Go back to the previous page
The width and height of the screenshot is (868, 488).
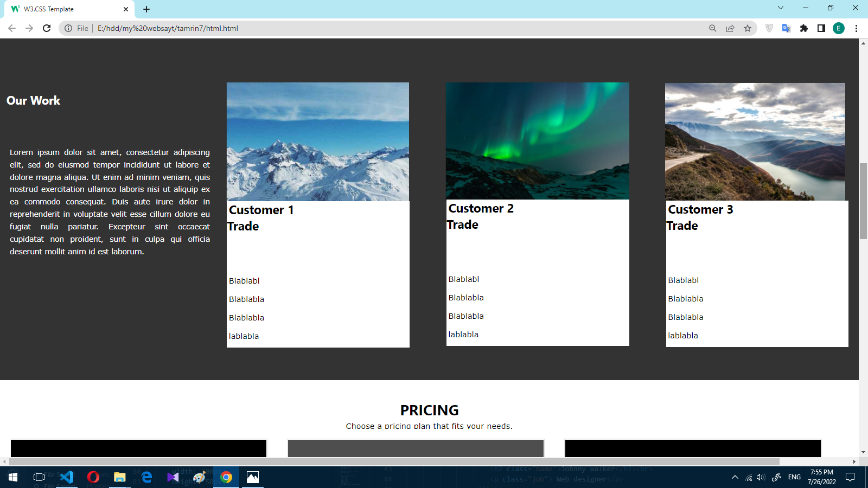12,28
